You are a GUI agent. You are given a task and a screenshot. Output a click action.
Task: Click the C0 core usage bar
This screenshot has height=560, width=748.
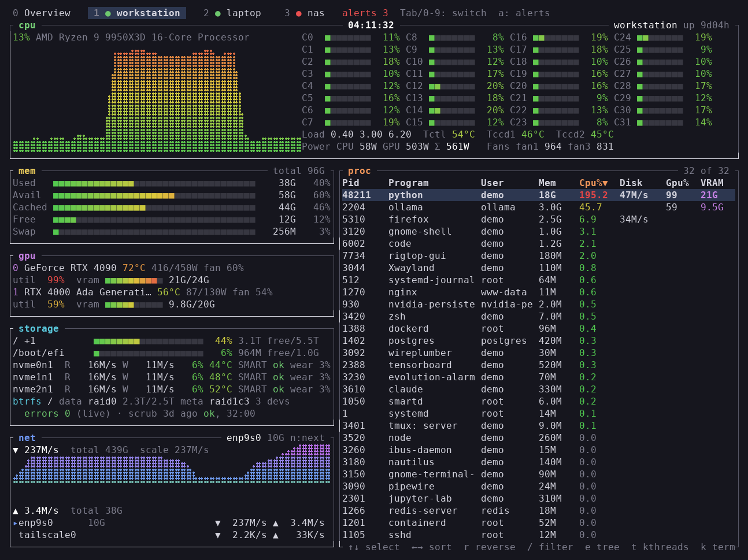(x=348, y=38)
